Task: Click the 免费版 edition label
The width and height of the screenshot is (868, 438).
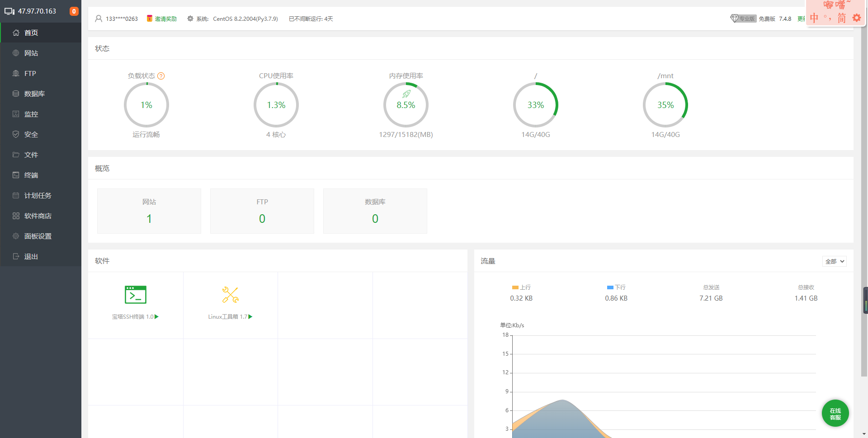Action: (x=767, y=19)
